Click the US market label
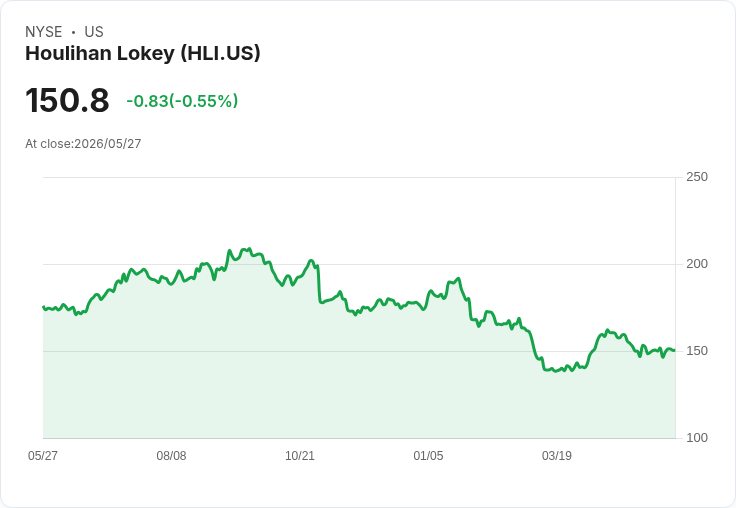 point(94,32)
